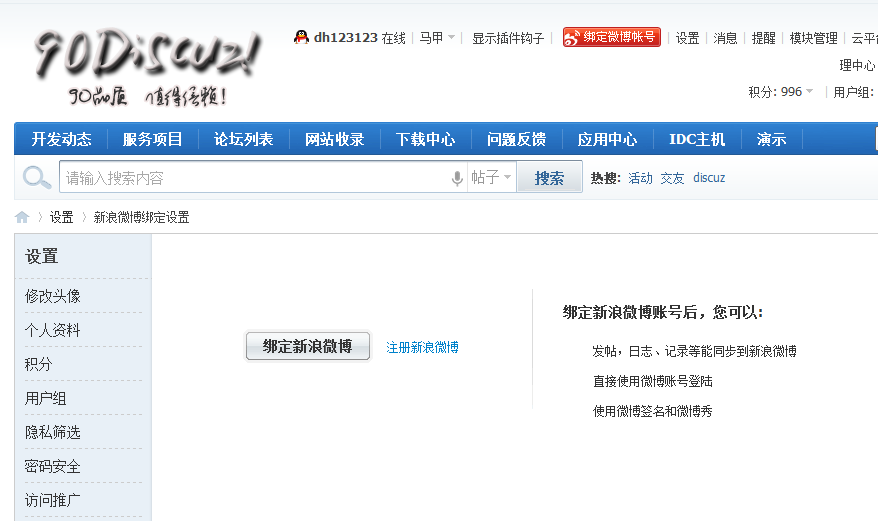
Task: Open the 论坛列表 nav tab
Action: pyautogui.click(x=244, y=139)
